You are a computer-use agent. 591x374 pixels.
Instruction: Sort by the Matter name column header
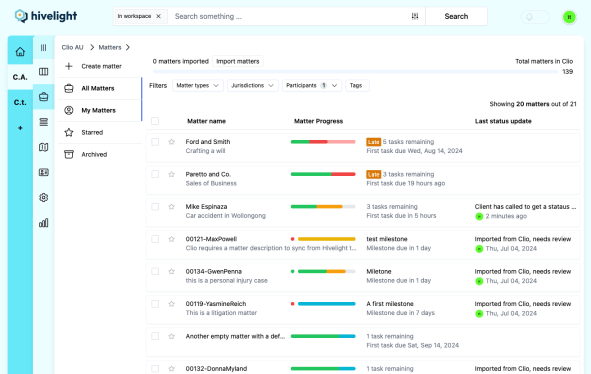206,121
